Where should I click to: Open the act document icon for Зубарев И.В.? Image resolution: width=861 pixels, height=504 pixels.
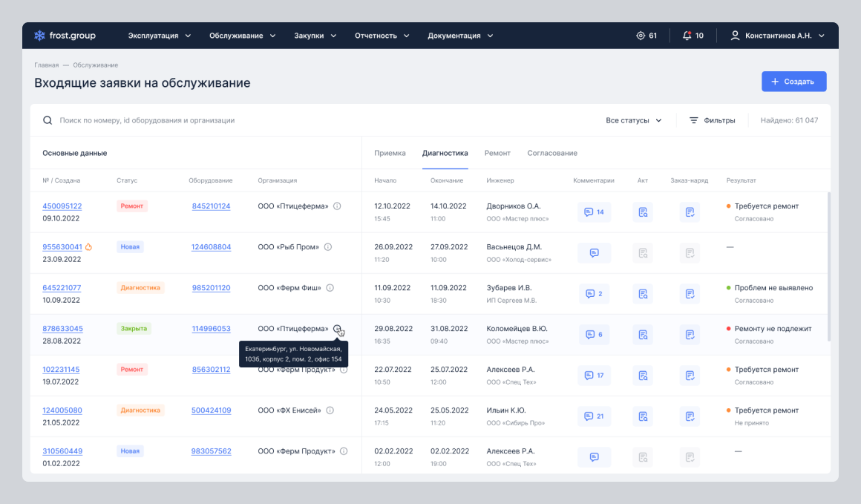point(643,294)
